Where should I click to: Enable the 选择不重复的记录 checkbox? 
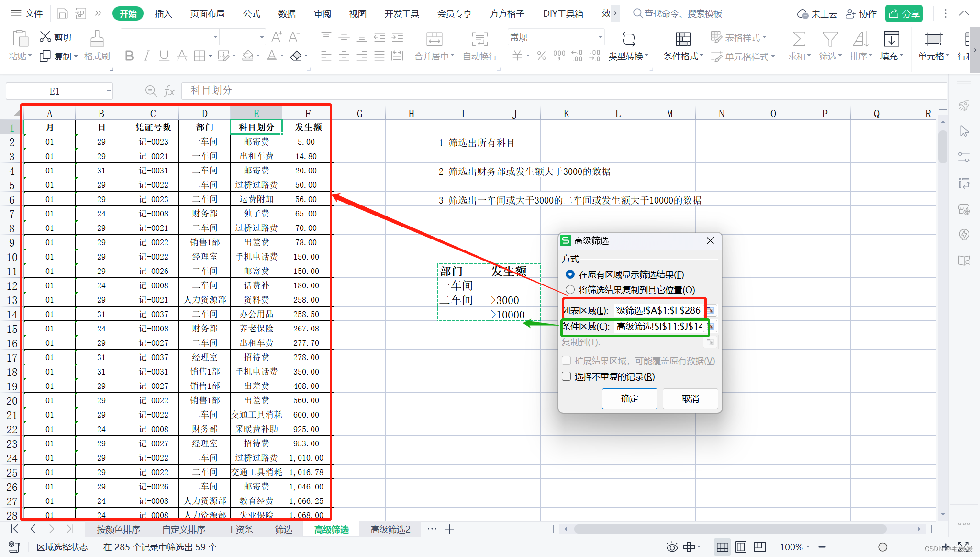tap(567, 376)
